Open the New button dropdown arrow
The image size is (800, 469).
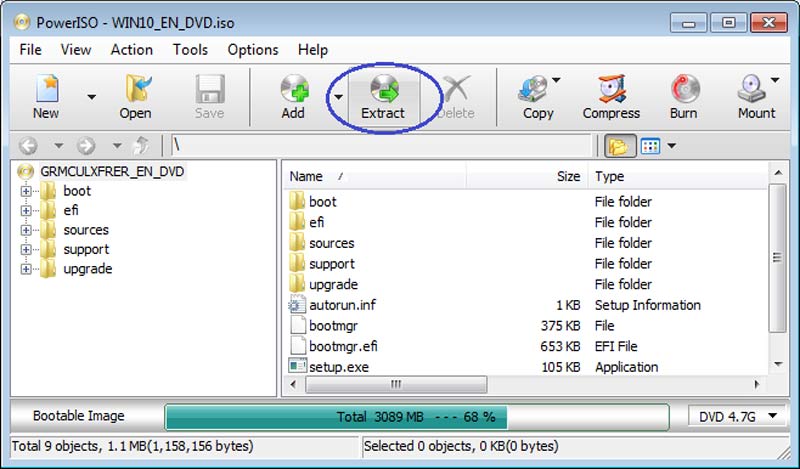coord(91,97)
